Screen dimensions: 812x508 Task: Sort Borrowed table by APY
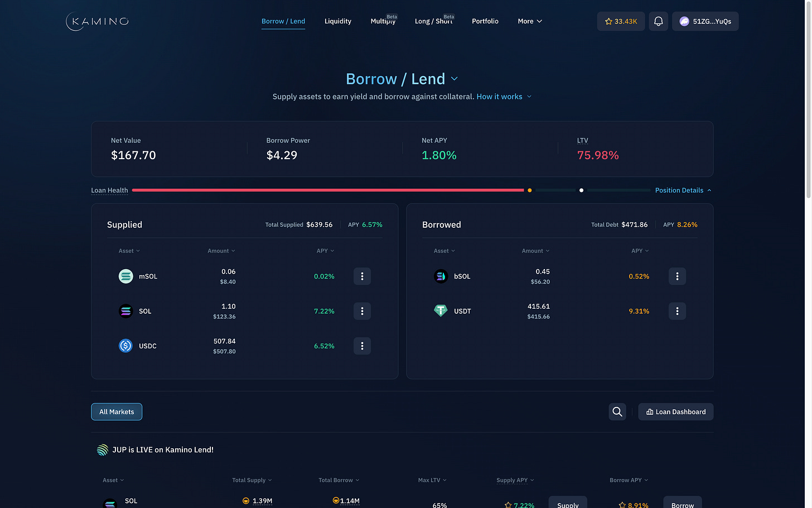click(640, 251)
